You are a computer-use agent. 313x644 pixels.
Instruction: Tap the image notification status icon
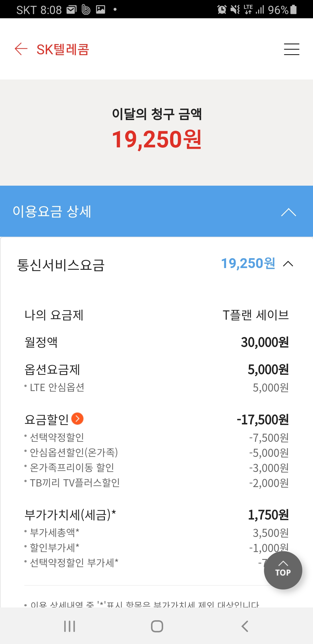[101, 10]
